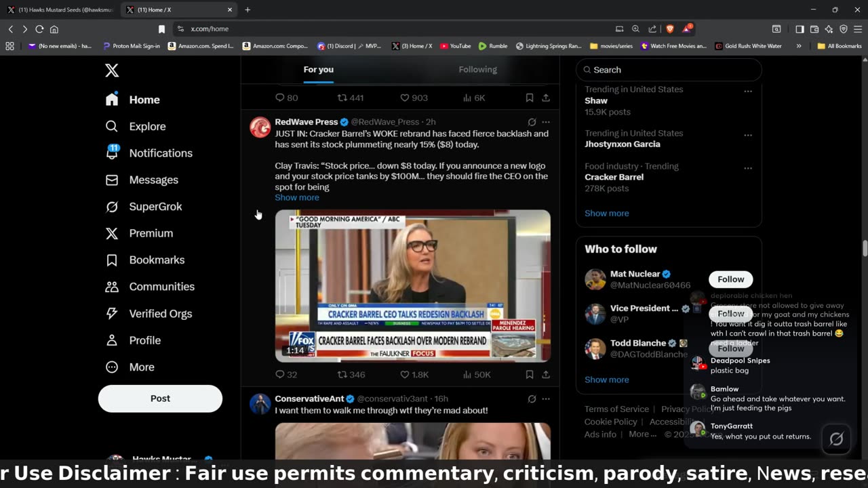View analytics of RedWave Press post (50K)
The width and height of the screenshot is (868, 488).
(x=477, y=374)
